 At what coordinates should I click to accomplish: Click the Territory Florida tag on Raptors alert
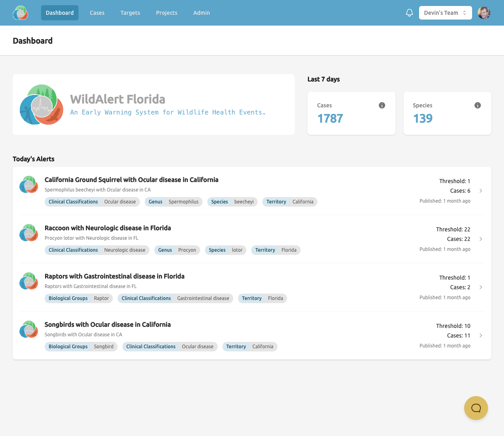click(x=262, y=298)
